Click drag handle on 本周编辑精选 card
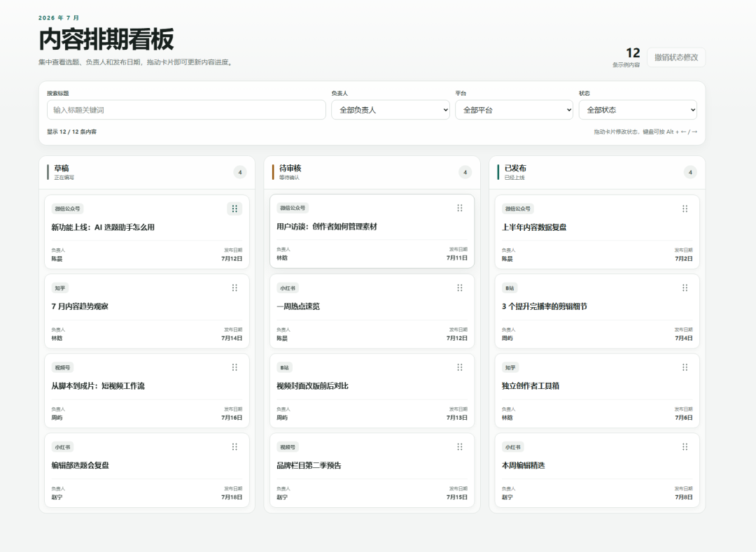The height and width of the screenshot is (552, 756). click(x=685, y=446)
